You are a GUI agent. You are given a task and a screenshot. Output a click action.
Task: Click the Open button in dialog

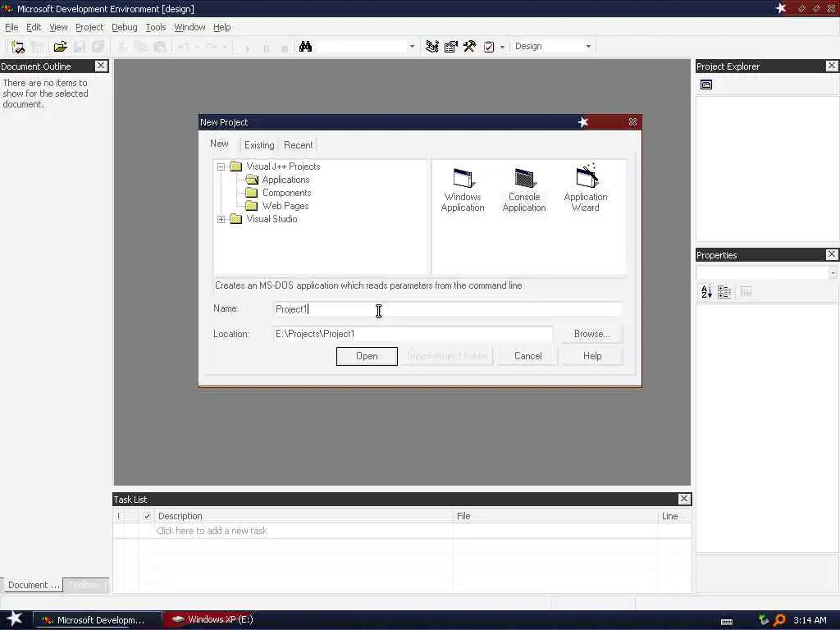(x=367, y=356)
